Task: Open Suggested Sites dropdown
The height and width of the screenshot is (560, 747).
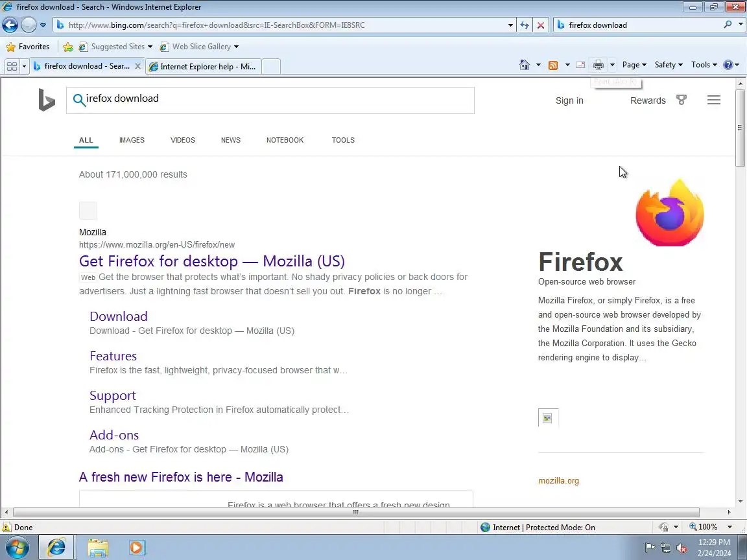Action: 116,47
